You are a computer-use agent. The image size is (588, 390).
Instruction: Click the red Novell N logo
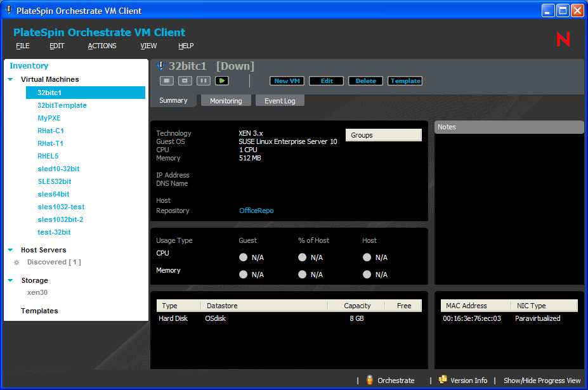563,39
